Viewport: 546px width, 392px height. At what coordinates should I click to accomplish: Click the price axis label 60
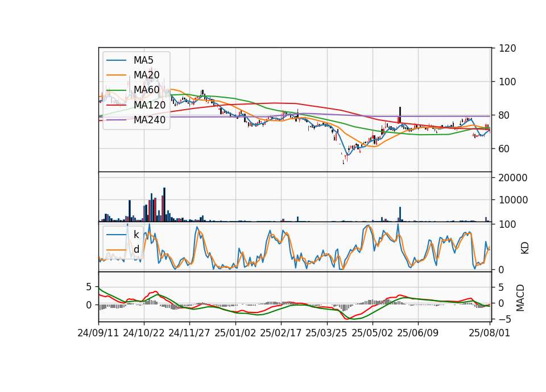pyautogui.click(x=504, y=149)
